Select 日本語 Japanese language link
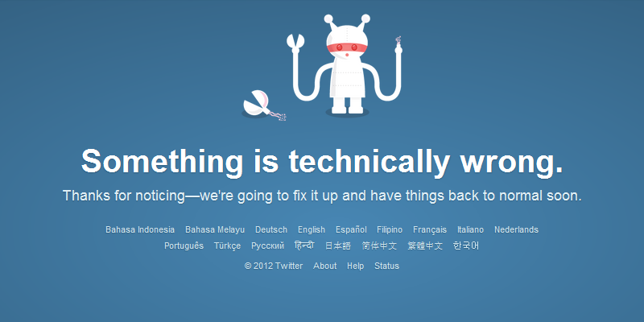Image resolution: width=644 pixels, height=322 pixels. point(338,246)
